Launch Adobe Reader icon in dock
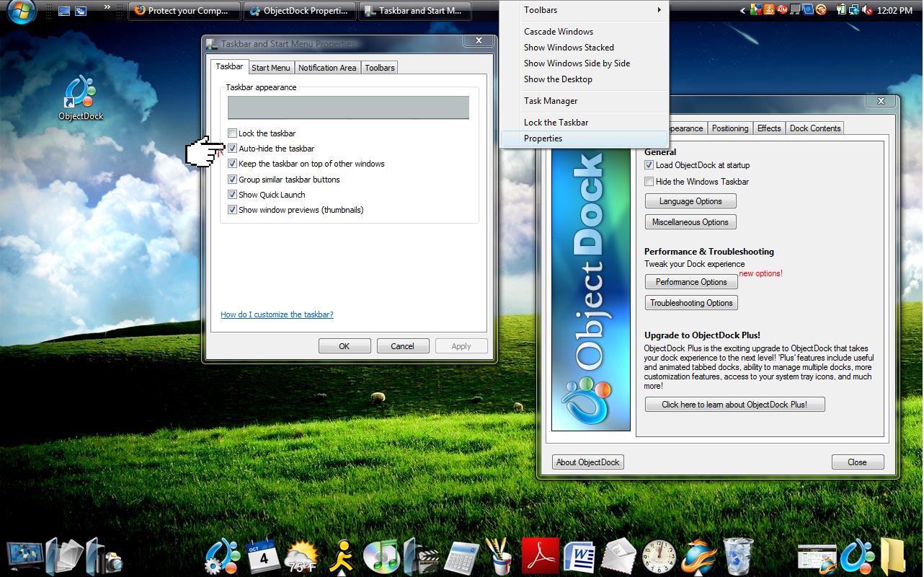This screenshot has height=577, width=924. point(541,557)
